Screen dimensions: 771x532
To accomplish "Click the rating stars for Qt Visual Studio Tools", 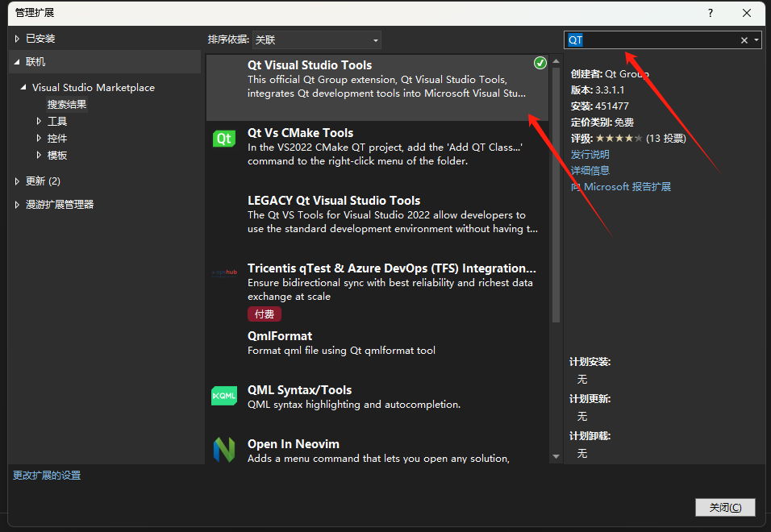I will [x=619, y=138].
